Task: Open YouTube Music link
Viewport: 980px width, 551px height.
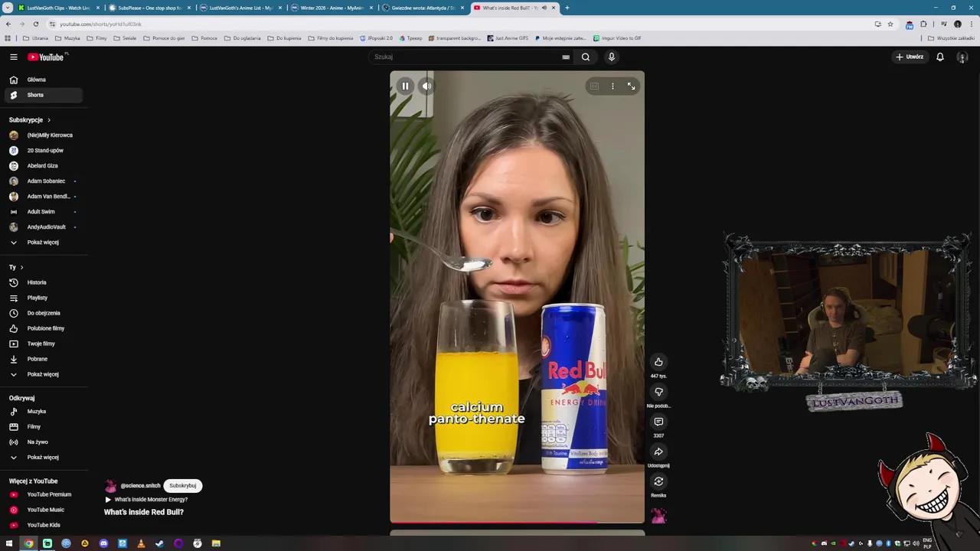Action: [x=43, y=510]
